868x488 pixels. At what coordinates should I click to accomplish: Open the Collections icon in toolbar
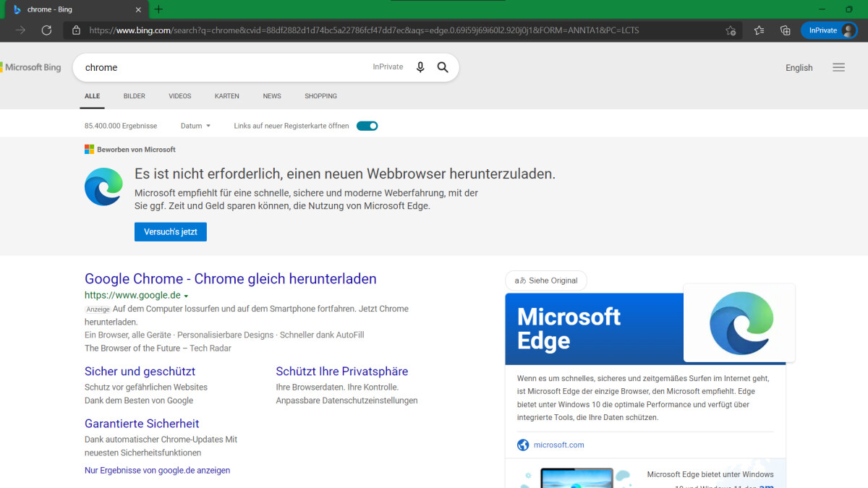785,30
